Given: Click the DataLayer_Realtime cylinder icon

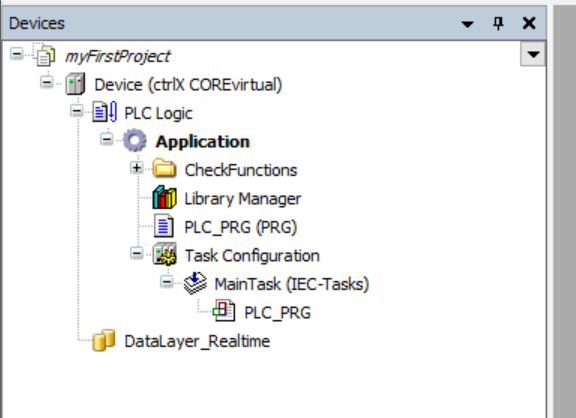Looking at the screenshot, I should click(x=103, y=340).
